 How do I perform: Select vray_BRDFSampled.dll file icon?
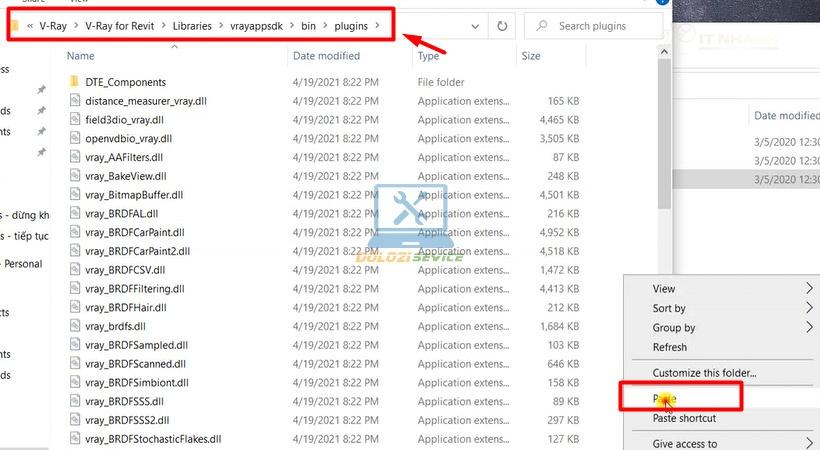[75, 344]
